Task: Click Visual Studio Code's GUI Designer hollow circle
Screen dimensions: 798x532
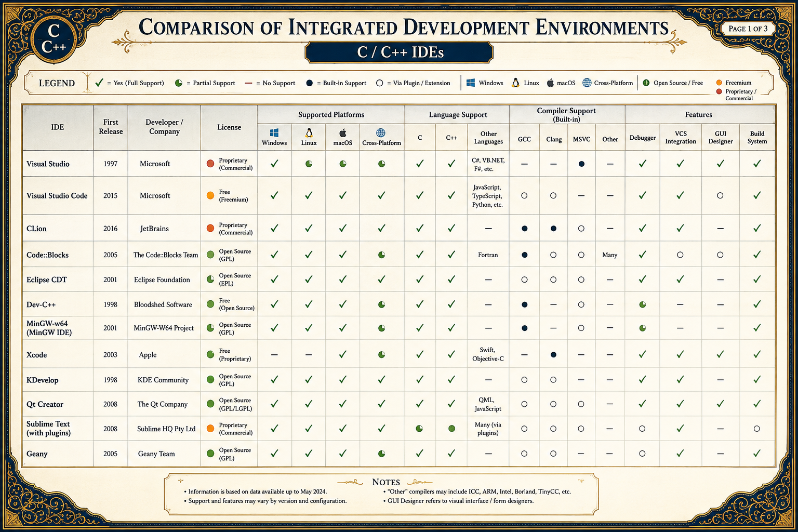Action: pos(720,196)
